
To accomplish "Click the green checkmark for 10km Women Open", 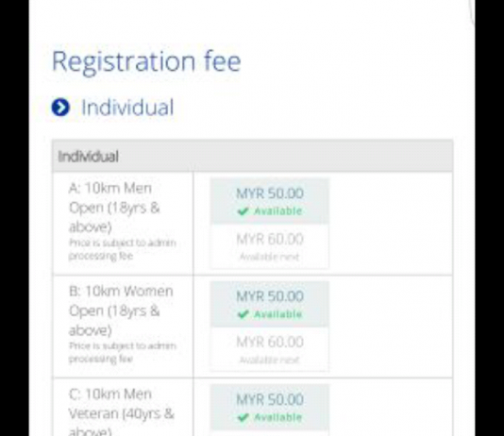I will 243,314.
